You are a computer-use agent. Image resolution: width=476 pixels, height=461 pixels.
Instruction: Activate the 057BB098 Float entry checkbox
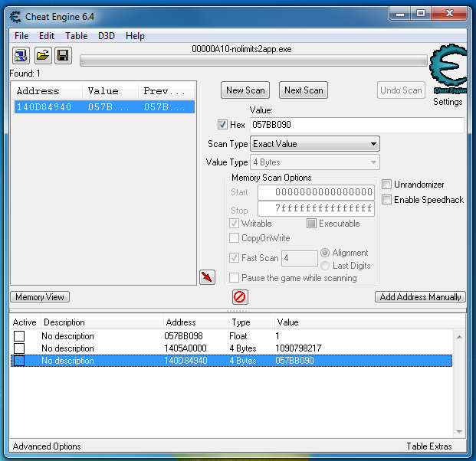pyautogui.click(x=19, y=336)
